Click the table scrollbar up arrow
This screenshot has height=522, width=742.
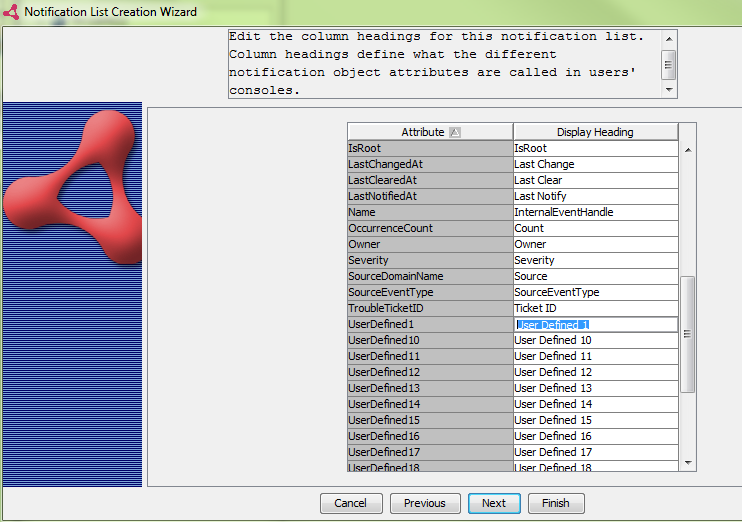point(688,150)
